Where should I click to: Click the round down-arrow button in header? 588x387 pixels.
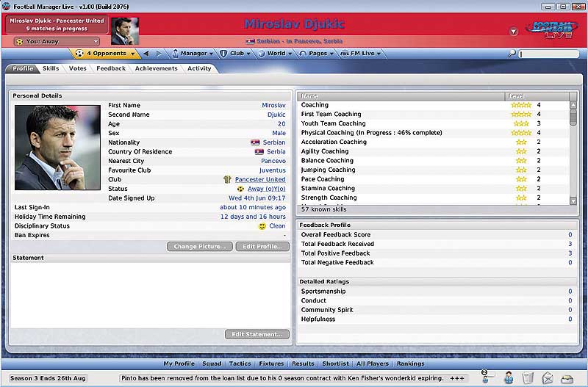(514, 32)
